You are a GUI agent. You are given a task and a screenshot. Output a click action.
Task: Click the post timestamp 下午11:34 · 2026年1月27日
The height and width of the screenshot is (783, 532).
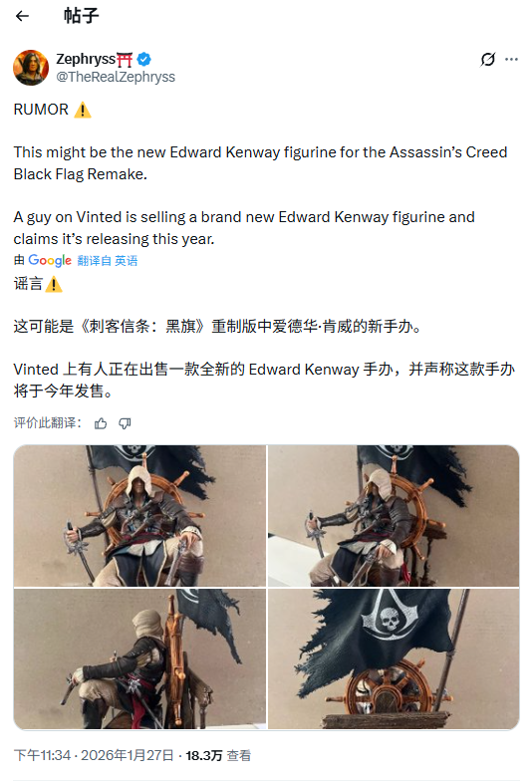pos(94,755)
